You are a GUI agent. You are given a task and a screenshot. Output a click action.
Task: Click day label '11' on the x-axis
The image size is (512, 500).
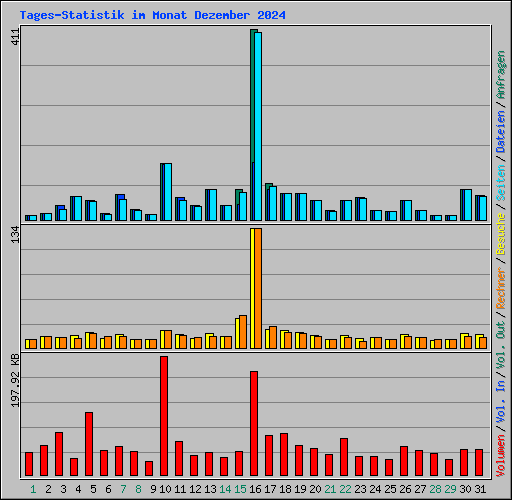(180, 489)
